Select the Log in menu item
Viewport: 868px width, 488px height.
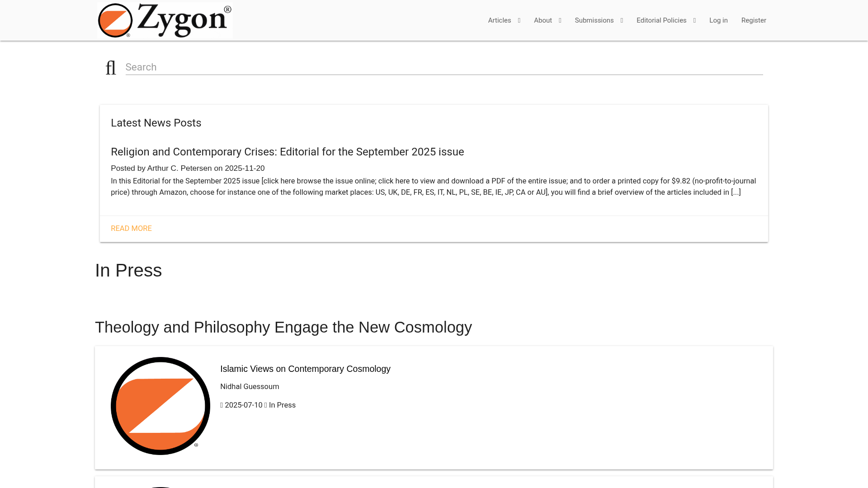tap(719, 20)
